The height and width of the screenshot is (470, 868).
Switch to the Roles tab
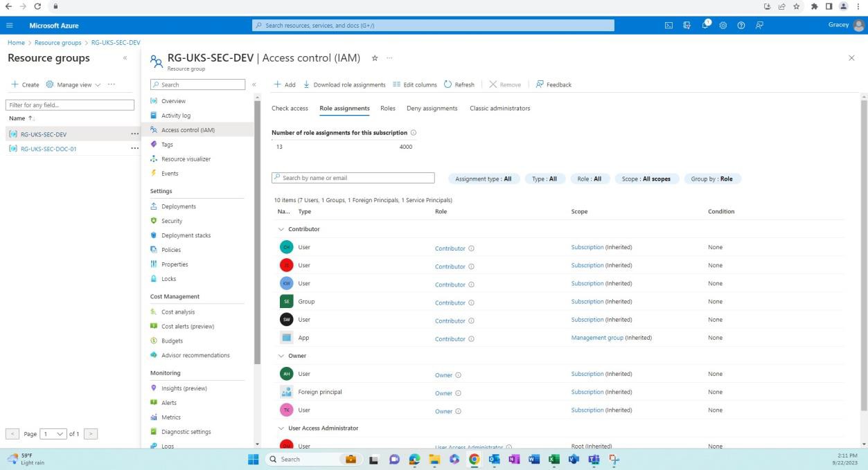[387, 108]
